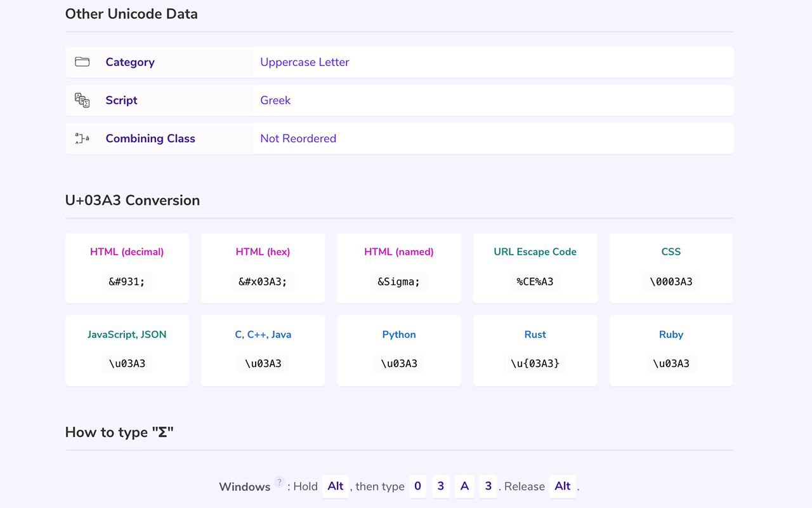This screenshot has height=508, width=812.
Task: Copy the HTML named entity &Sigma;
Action: click(x=399, y=281)
